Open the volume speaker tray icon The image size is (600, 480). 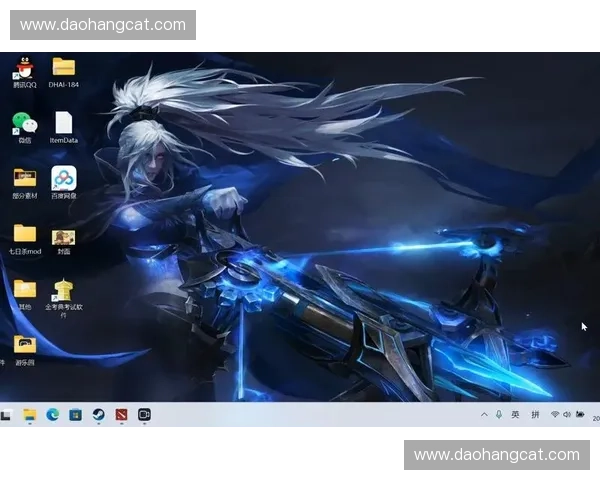coord(567,414)
